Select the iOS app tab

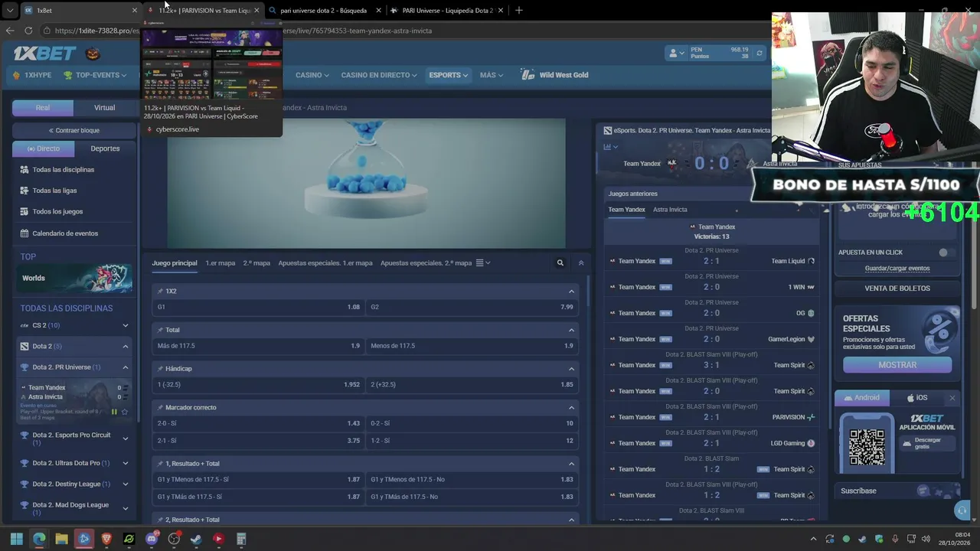917,398
